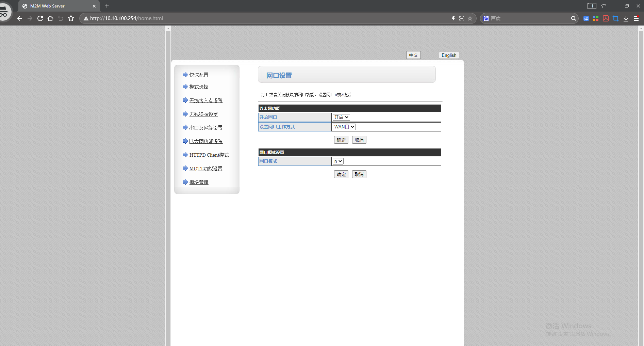This screenshot has height=346, width=644.
Task: Click the home page icon
Action: point(50,18)
